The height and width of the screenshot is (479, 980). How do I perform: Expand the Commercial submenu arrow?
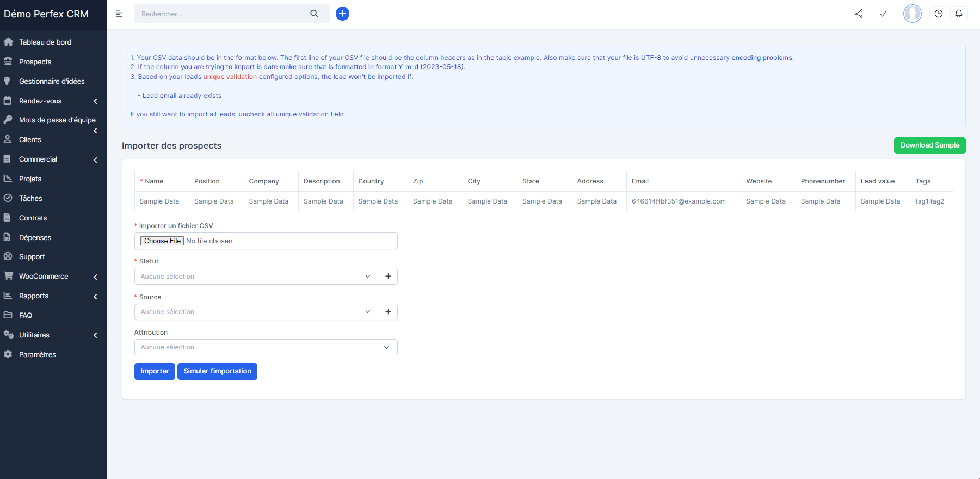95,160
